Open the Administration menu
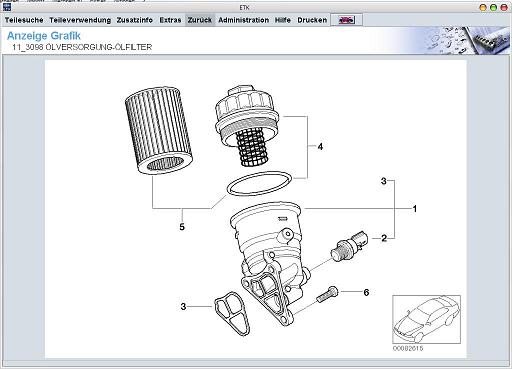 pyautogui.click(x=244, y=20)
